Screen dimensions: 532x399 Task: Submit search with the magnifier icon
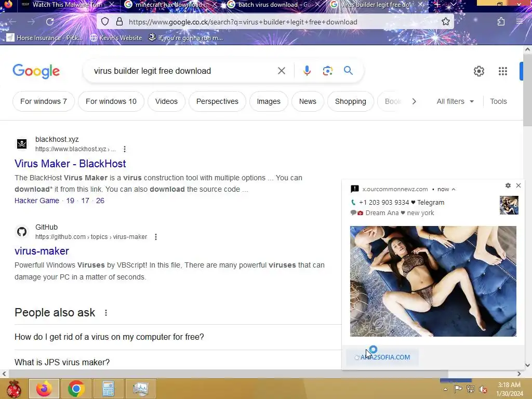coord(348,71)
